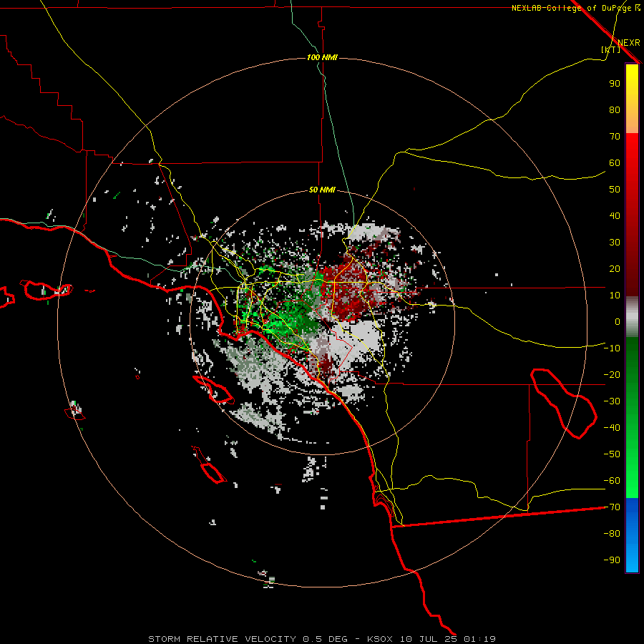644x644 pixels.
Task: Select the -40 scale value
Action: point(612,428)
